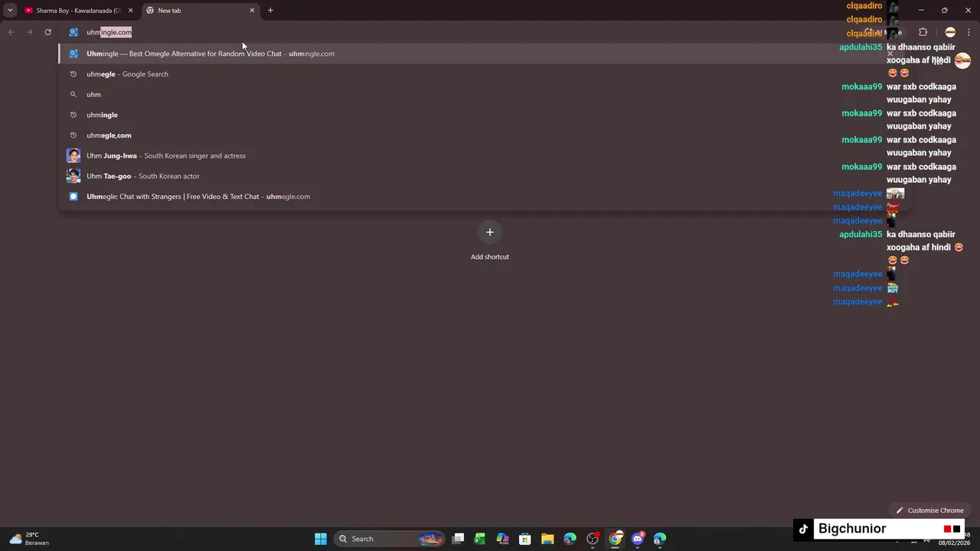
Task: Open the Chrome profile avatar menu
Action: pos(950,32)
